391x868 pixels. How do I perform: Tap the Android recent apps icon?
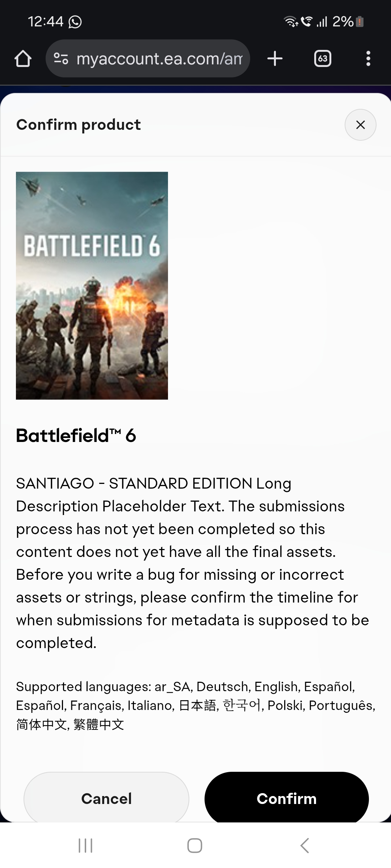tap(85, 846)
